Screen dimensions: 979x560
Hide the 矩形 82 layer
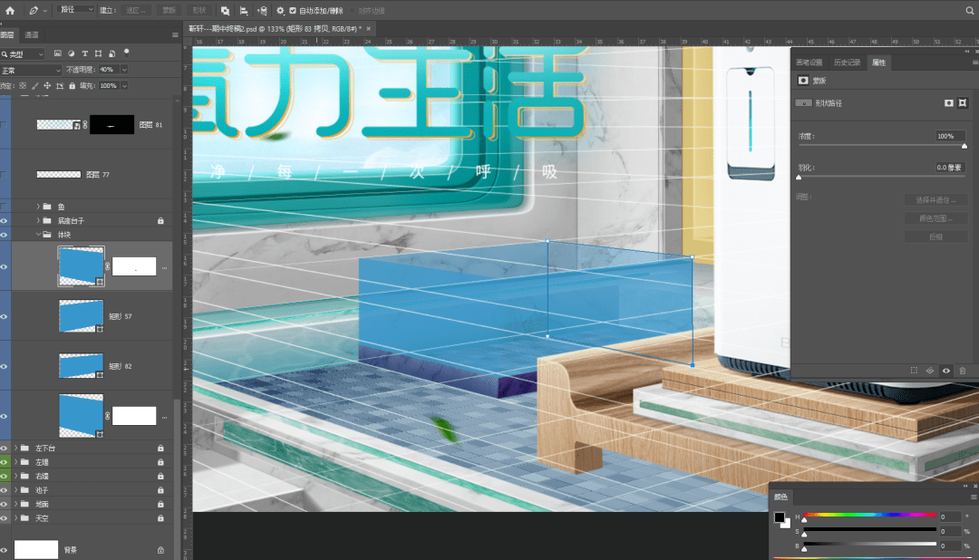4,366
